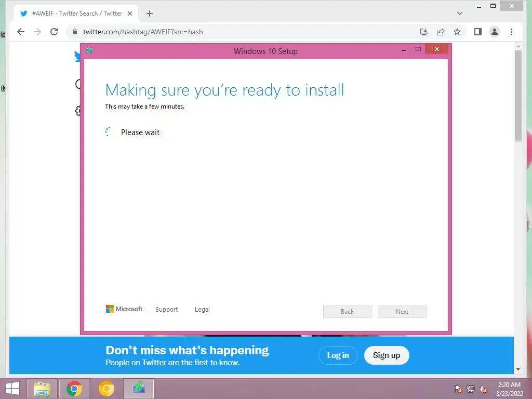Screen dimensions: 532x399
Task: Click "Please wait" status text
Action: click(x=140, y=132)
